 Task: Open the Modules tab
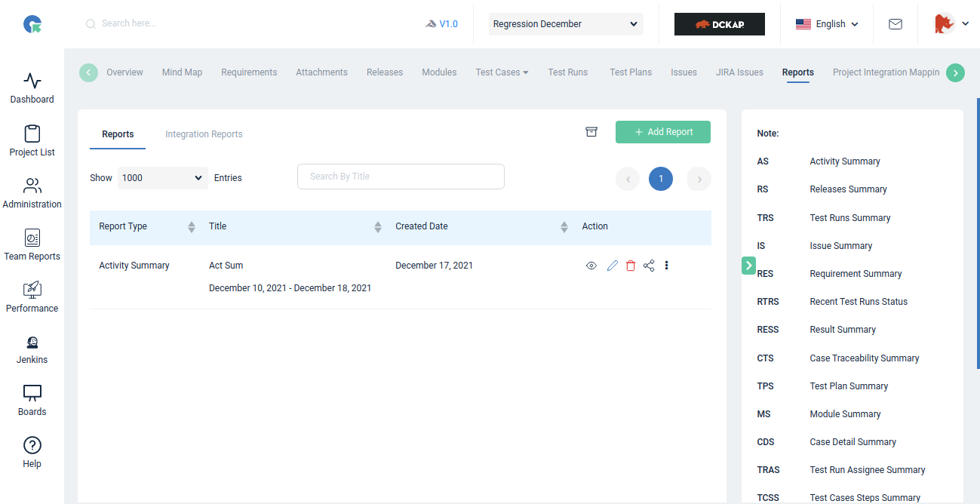pyautogui.click(x=439, y=72)
